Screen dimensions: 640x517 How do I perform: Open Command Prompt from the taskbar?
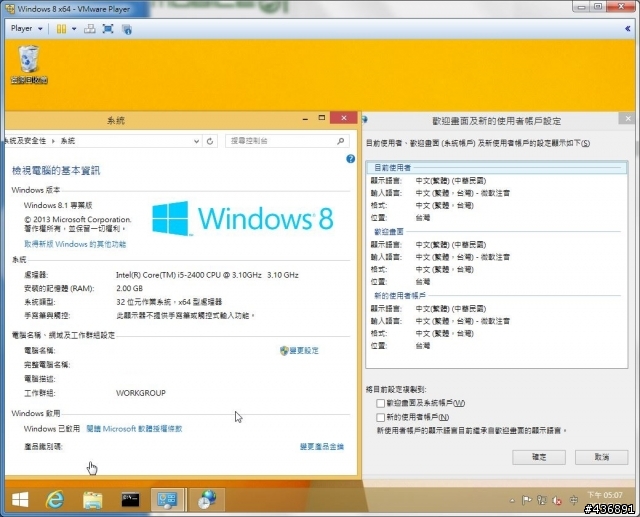[x=130, y=500]
